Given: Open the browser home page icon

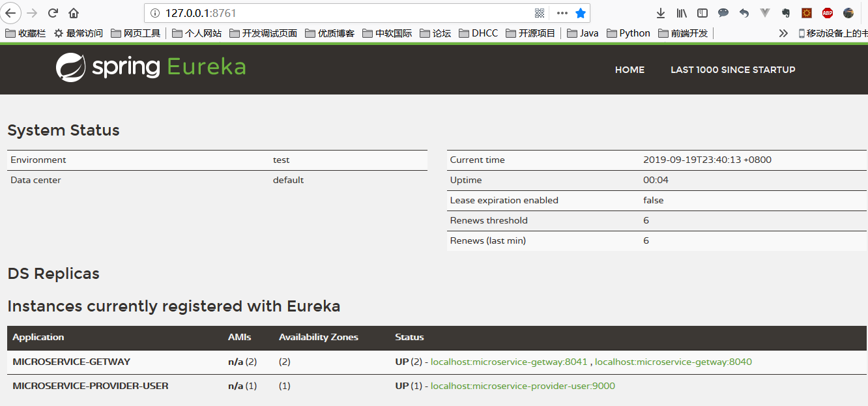Looking at the screenshot, I should 73,13.
